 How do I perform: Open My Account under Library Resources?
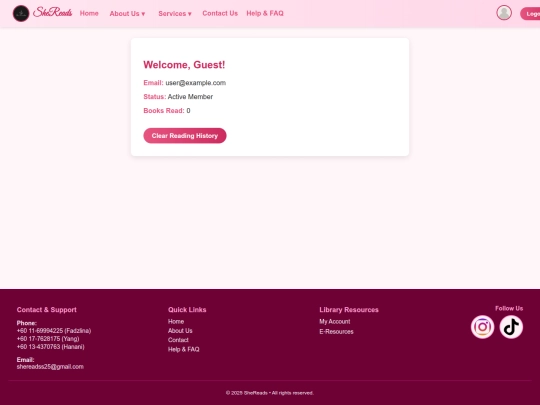[335, 321]
